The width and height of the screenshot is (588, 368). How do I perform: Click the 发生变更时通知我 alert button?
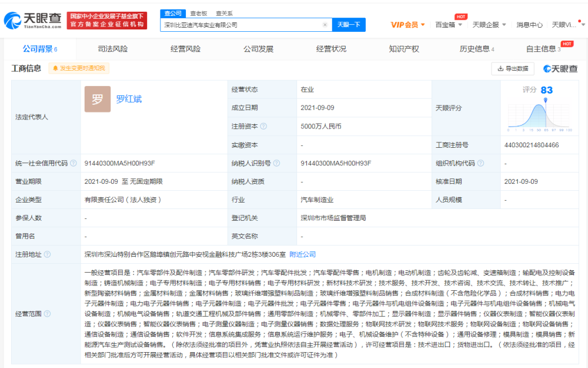(79, 68)
